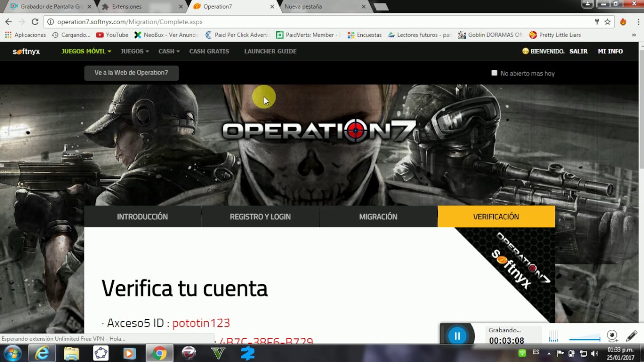Check the 'No abierto mas hoy' checkbox
Viewport: 644px width, 362px height.
tap(494, 73)
